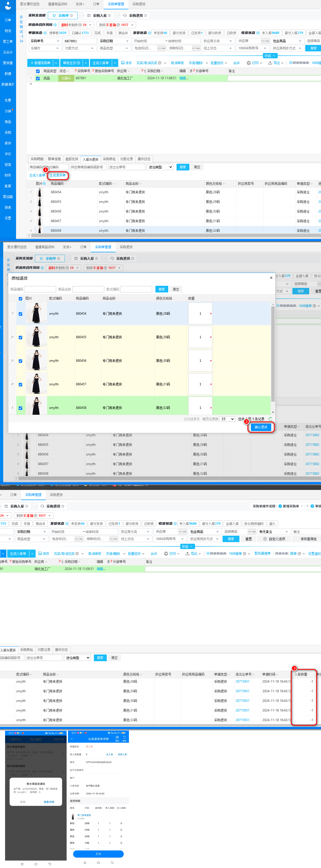
Task: Uncheck the checkbox for product 880454 in dialog
Action: (x=21, y=314)
